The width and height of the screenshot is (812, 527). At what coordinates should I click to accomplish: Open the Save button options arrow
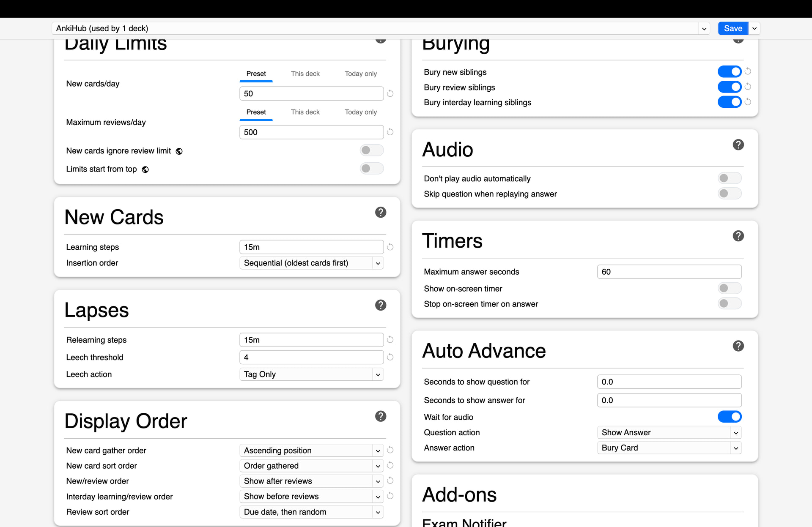tap(754, 28)
